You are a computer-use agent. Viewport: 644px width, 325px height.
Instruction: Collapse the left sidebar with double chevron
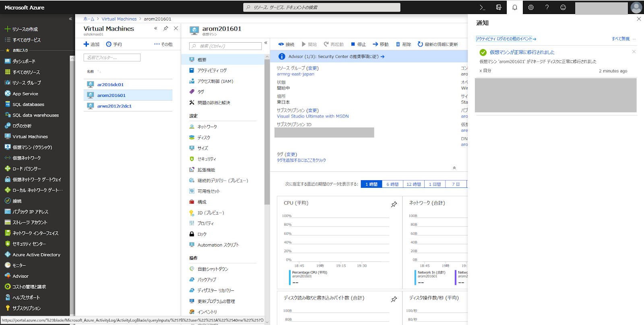point(70,19)
